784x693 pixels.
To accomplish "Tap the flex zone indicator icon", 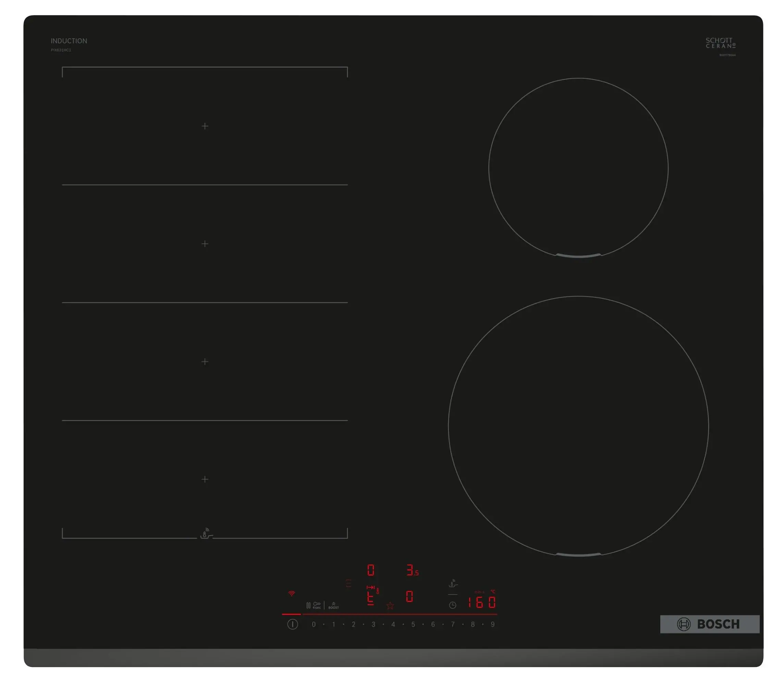I will pos(348,583).
